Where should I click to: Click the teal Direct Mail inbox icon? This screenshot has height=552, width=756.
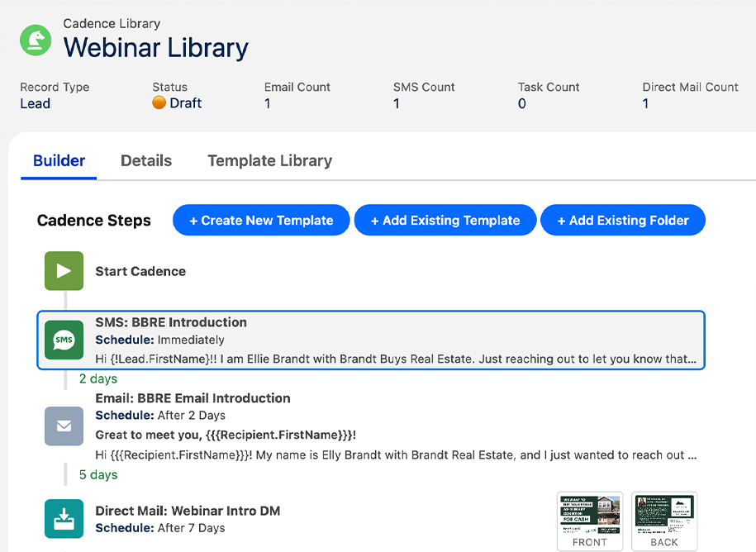click(64, 519)
